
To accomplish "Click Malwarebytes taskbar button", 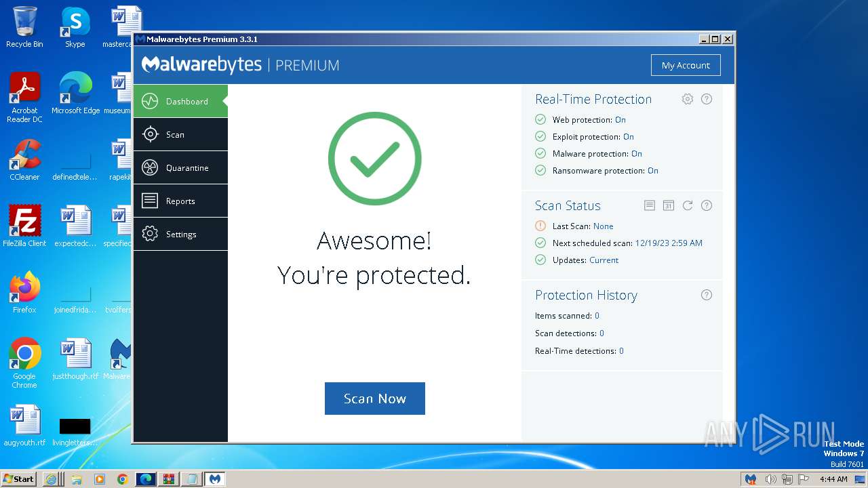I will point(215,479).
